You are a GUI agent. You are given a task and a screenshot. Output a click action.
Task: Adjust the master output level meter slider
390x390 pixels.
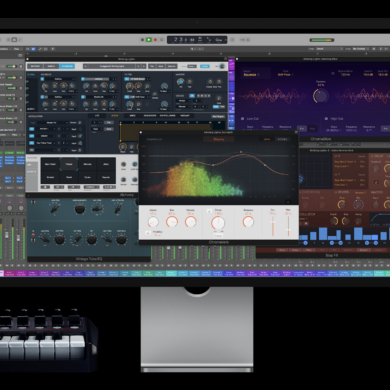click(x=322, y=40)
